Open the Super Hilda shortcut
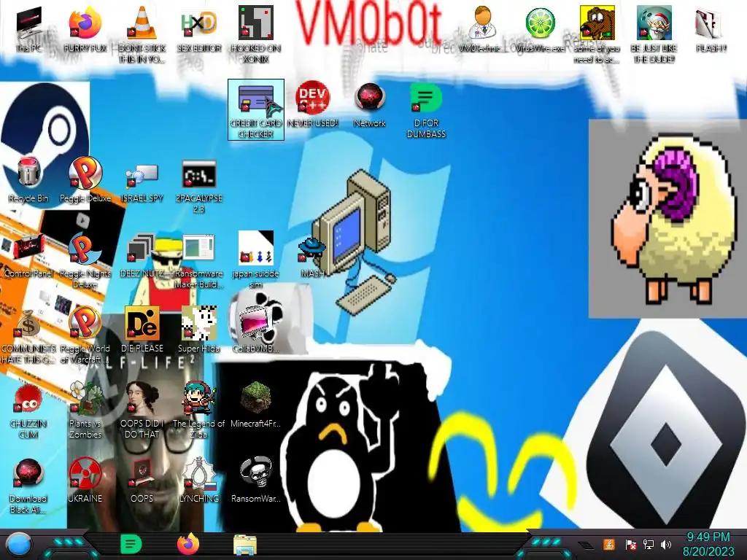This screenshot has height=560, width=747. [199, 330]
